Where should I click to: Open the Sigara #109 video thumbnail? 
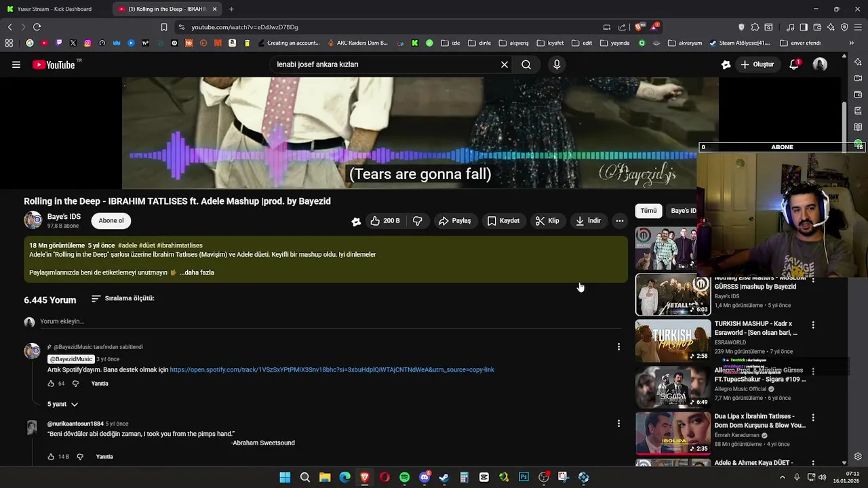pyautogui.click(x=673, y=387)
